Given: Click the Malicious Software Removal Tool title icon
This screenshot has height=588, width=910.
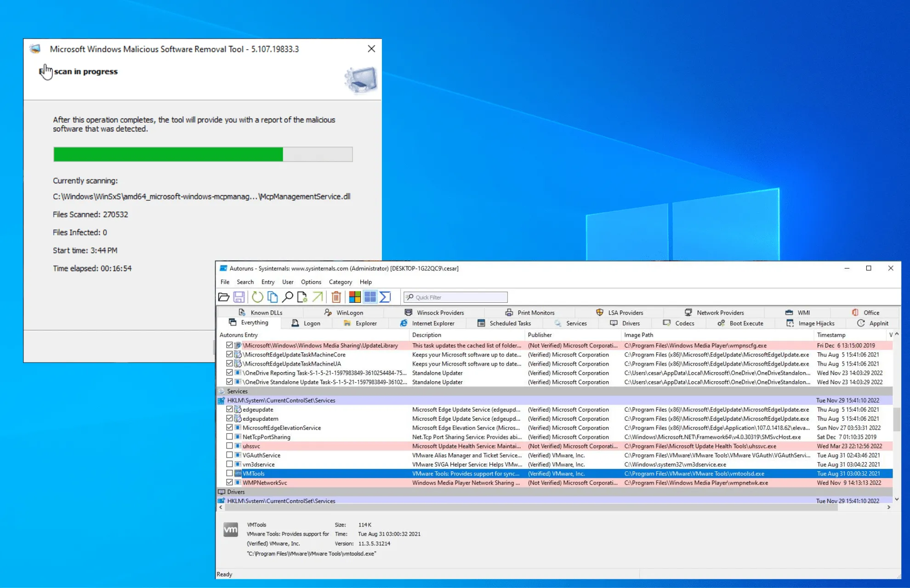Looking at the screenshot, I should click(35, 49).
